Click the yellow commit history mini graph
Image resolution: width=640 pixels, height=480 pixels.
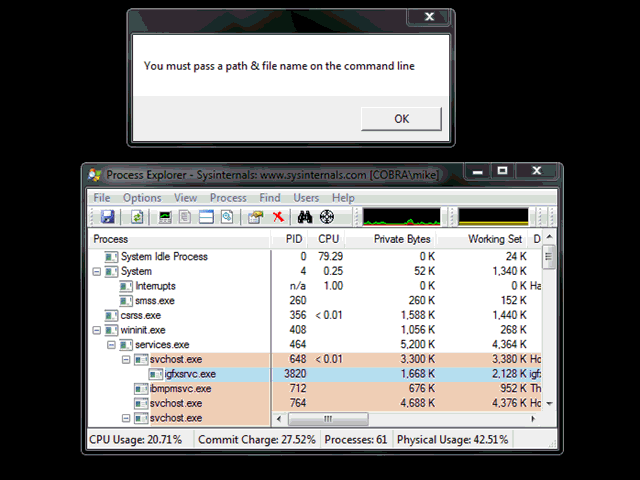(x=493, y=217)
